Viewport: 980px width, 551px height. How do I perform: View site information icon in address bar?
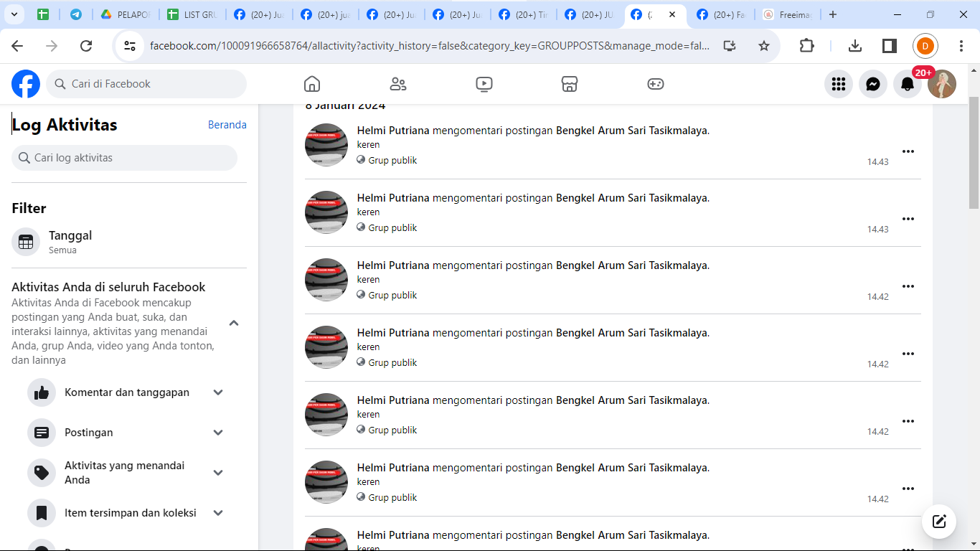[x=130, y=46]
